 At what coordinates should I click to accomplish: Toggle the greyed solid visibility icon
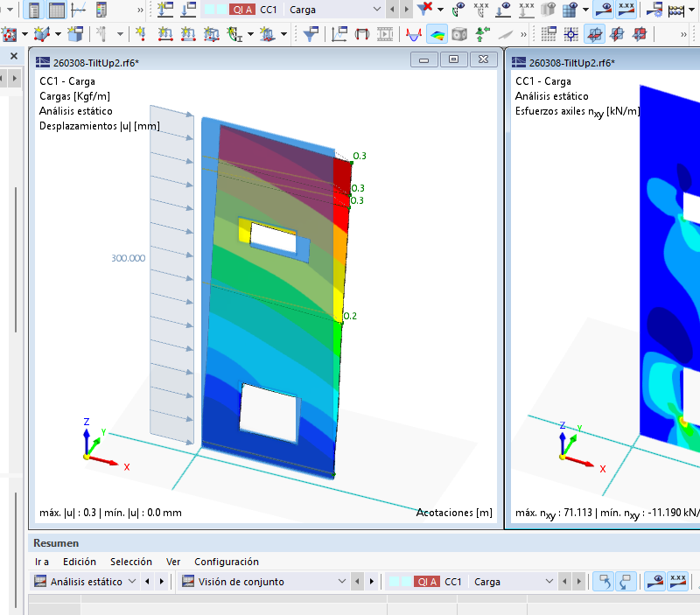pos(549,10)
